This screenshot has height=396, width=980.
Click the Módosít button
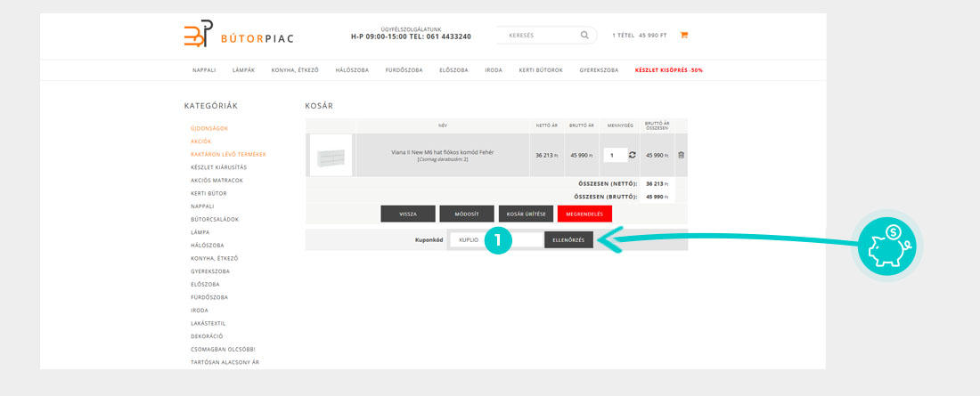coord(468,214)
